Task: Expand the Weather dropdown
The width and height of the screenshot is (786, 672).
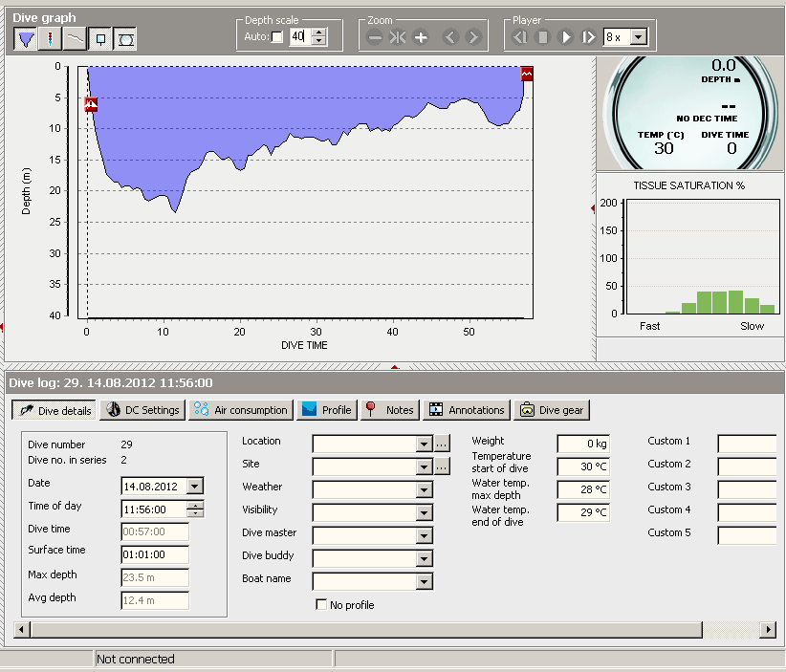Action: (x=425, y=489)
